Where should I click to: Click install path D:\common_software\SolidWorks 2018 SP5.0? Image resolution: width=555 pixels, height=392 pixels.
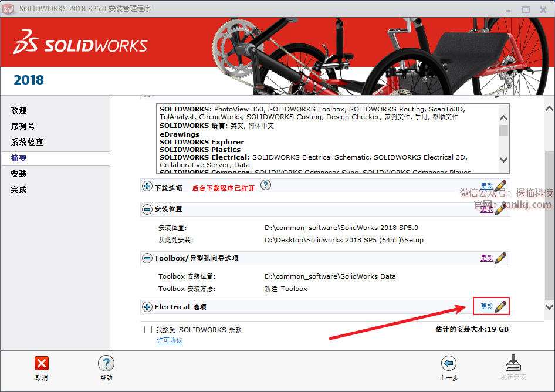[x=341, y=228]
